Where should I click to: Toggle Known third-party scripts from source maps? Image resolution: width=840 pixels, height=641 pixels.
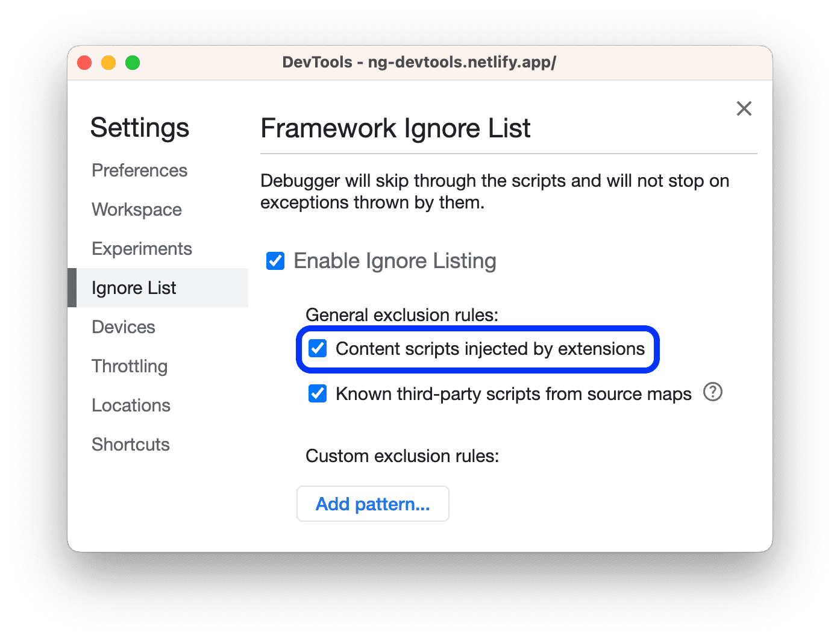[x=318, y=393]
